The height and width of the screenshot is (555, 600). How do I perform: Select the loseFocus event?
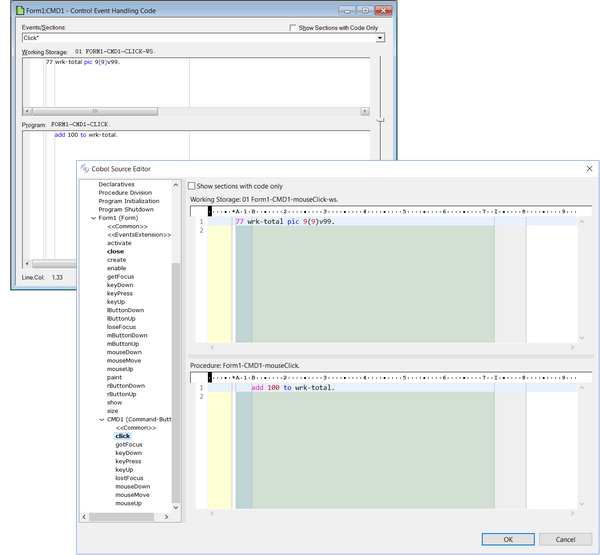pyautogui.click(x=121, y=327)
